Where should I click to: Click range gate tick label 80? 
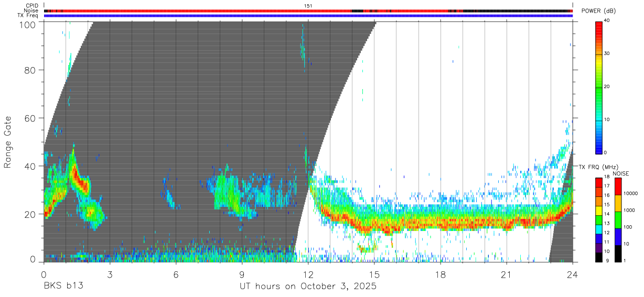(29, 70)
